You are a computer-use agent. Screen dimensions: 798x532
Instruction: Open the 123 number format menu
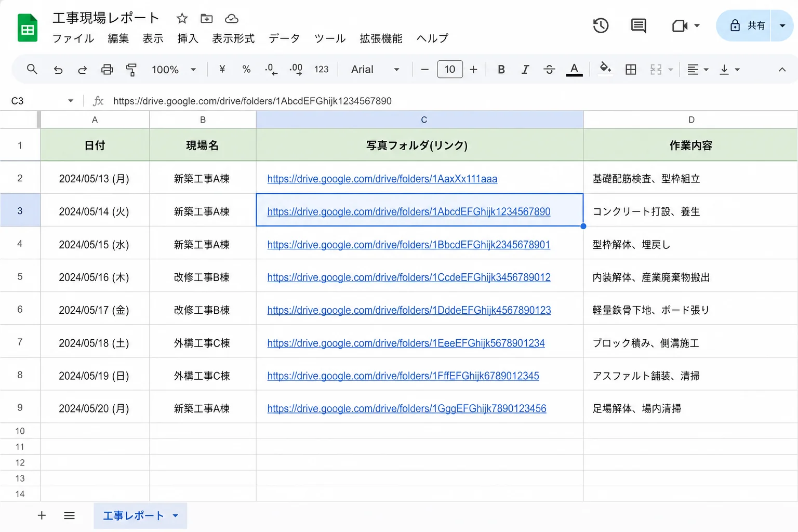322,69
